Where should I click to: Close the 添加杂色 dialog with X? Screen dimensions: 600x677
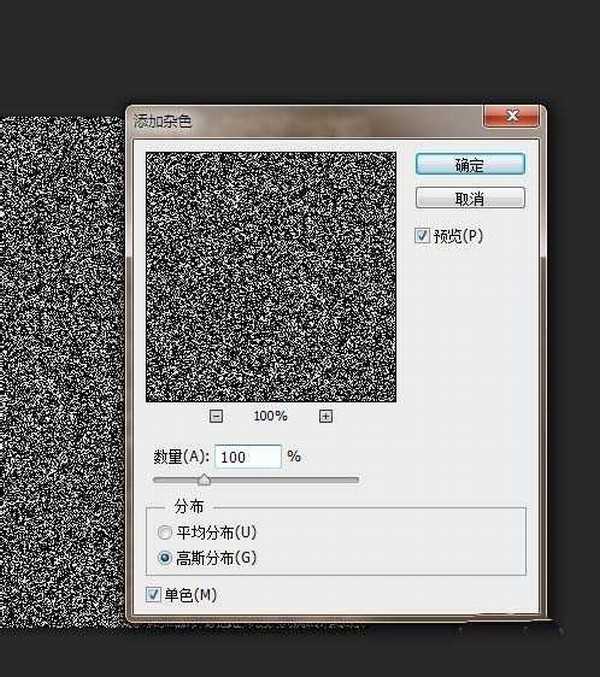tap(510, 120)
